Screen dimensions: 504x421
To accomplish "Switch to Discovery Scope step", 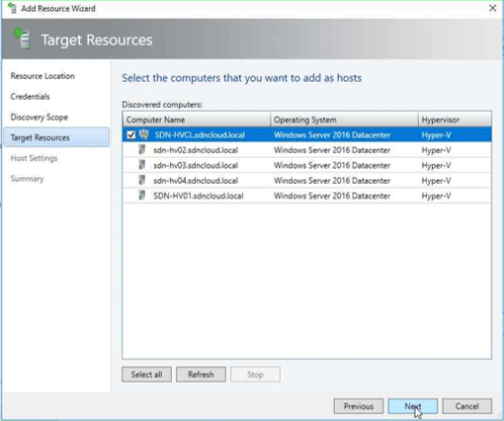I will (x=40, y=118).
